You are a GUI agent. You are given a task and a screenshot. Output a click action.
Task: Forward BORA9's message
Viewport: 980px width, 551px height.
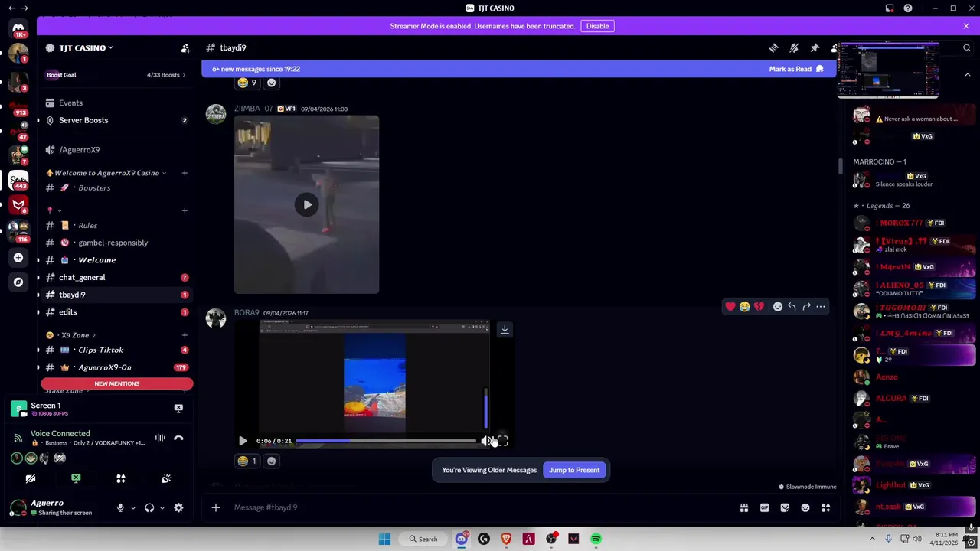tap(806, 307)
